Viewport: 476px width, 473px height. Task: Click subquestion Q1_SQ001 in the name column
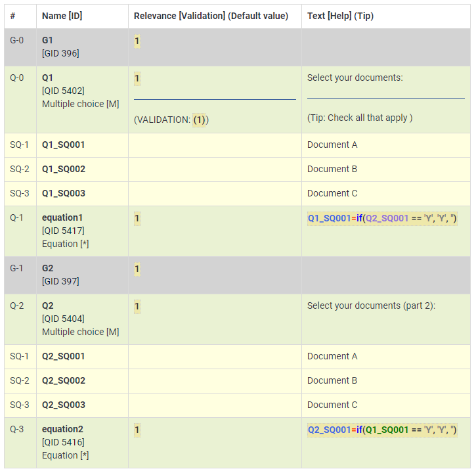click(63, 145)
